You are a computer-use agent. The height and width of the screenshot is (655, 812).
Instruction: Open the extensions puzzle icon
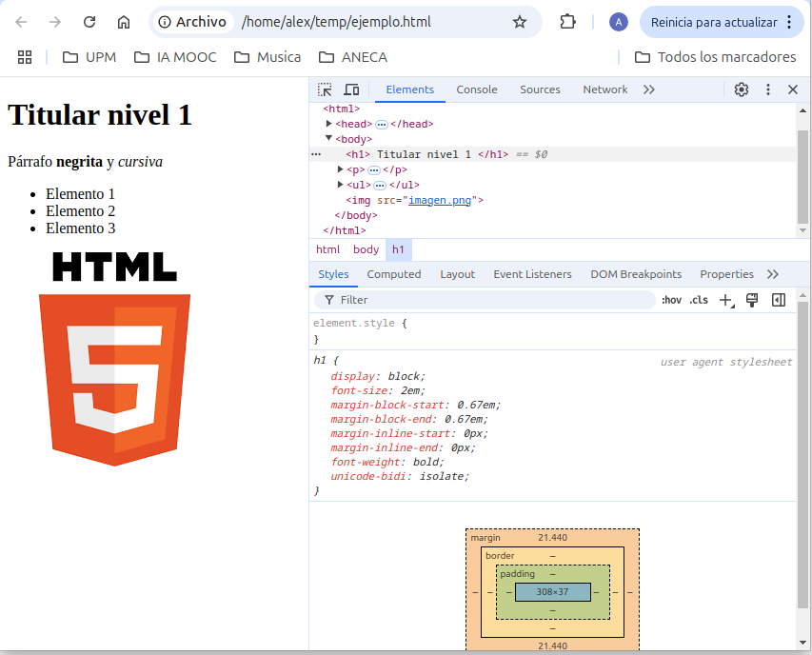[567, 22]
